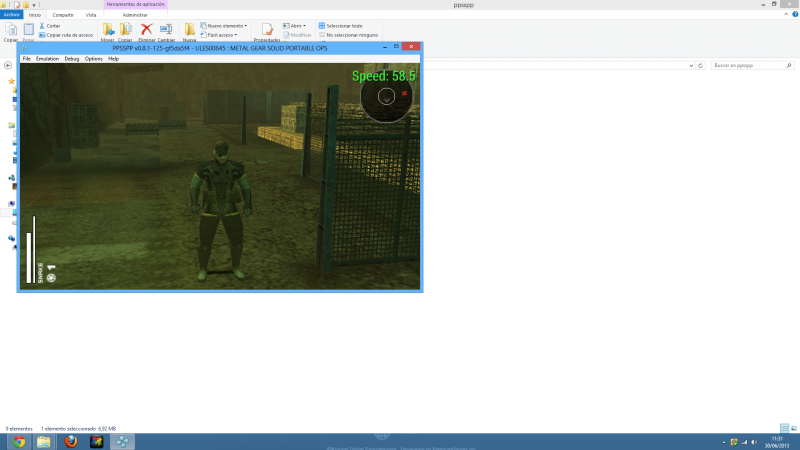Switch to the Inicio ribbon tab
The height and width of the screenshot is (450, 800).
[x=35, y=15]
